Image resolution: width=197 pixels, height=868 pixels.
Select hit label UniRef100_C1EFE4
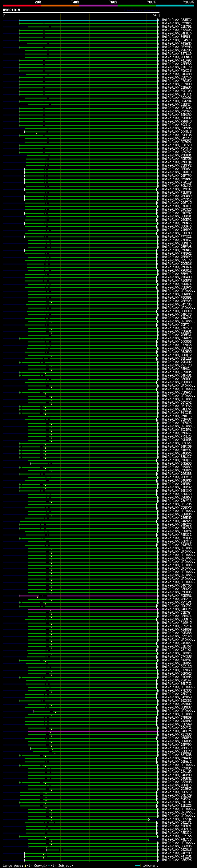coord(176,104)
